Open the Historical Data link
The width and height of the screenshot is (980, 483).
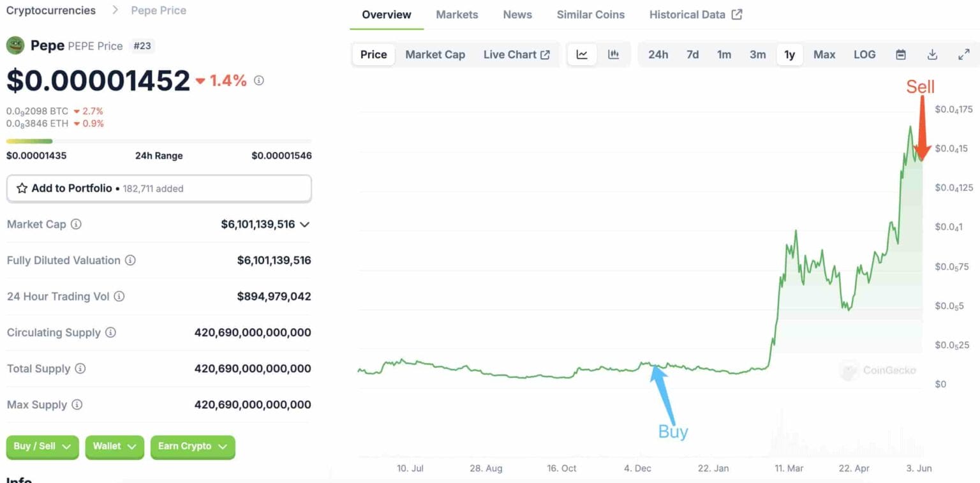(695, 15)
